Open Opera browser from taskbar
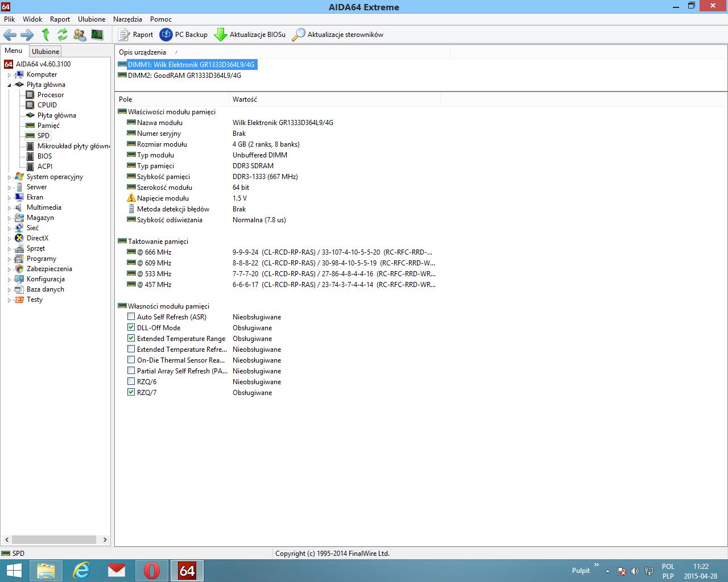728x582 pixels. (x=152, y=571)
